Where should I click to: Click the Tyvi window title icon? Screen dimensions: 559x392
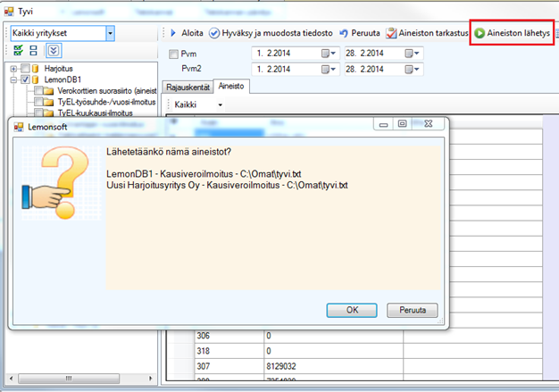9,12
